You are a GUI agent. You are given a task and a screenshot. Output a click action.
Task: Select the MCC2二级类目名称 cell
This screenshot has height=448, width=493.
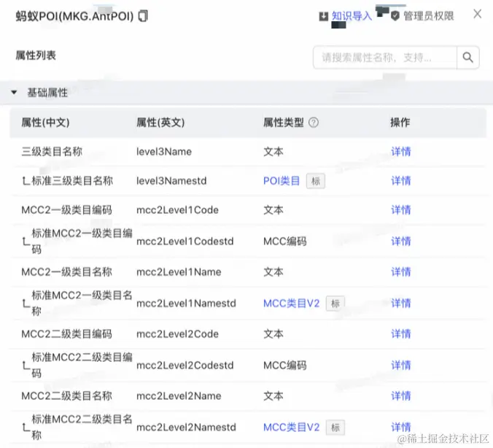pyautogui.click(x=66, y=395)
